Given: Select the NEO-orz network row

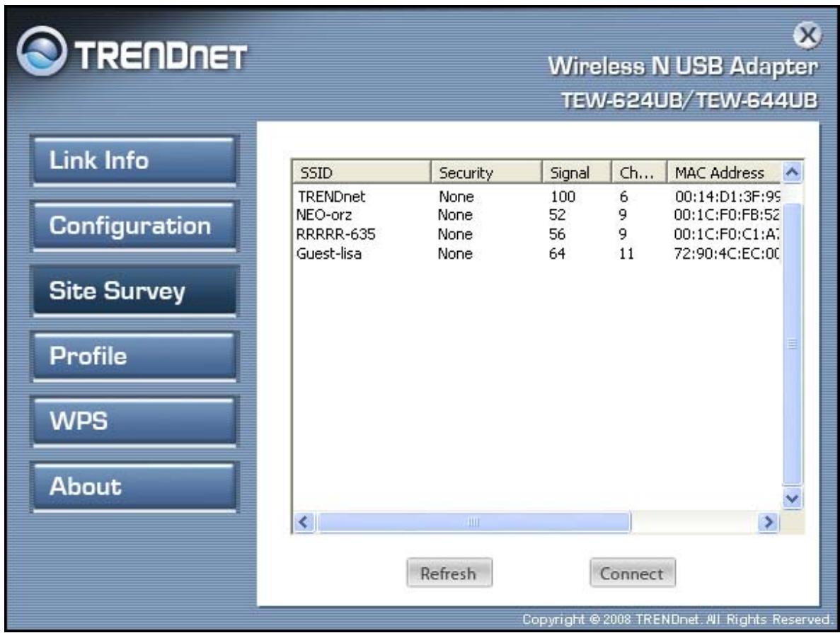Looking at the screenshot, I should click(x=537, y=215).
